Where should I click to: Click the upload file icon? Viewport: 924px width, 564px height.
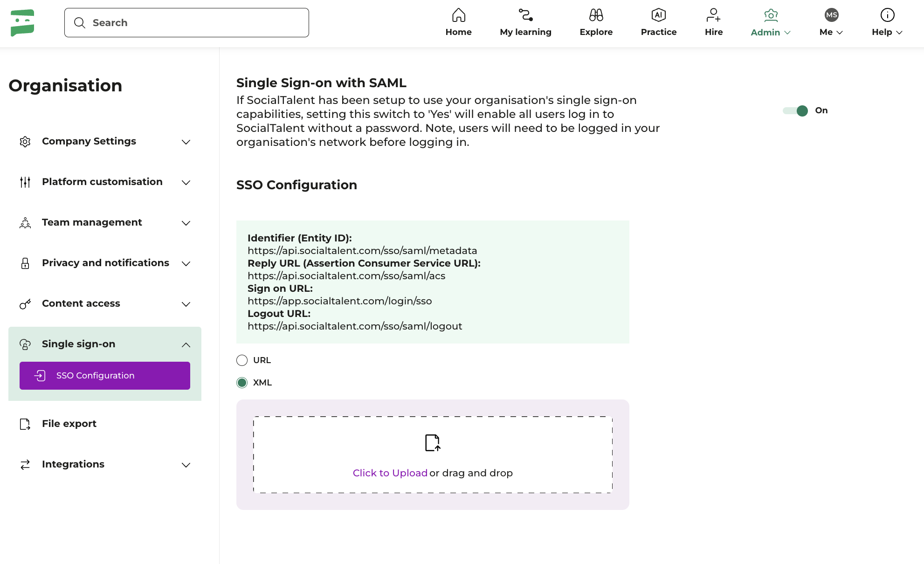(x=433, y=443)
